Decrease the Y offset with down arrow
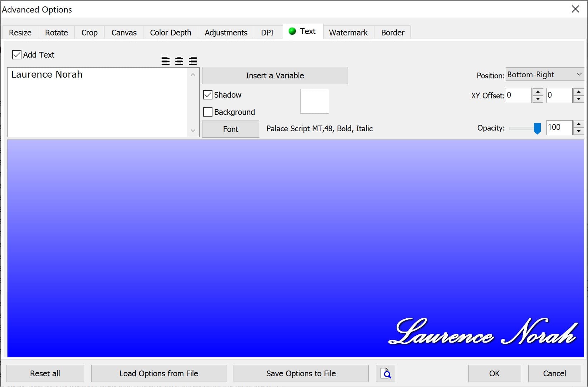Image resolution: width=588 pixels, height=387 pixels. click(x=578, y=99)
